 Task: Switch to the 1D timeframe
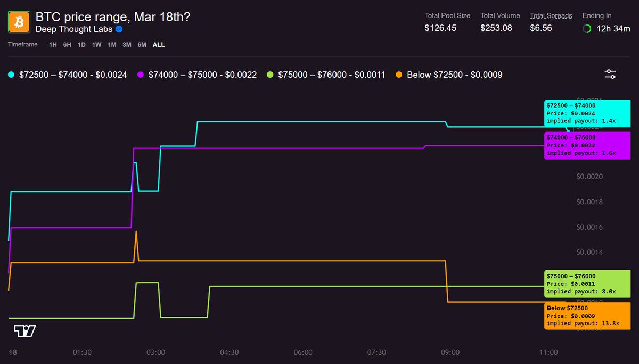[x=81, y=45]
